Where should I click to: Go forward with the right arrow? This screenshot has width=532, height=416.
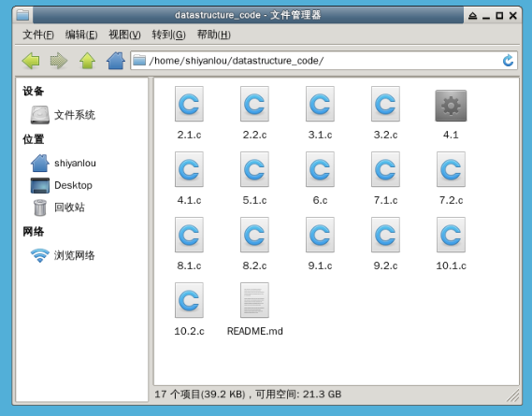[59, 61]
